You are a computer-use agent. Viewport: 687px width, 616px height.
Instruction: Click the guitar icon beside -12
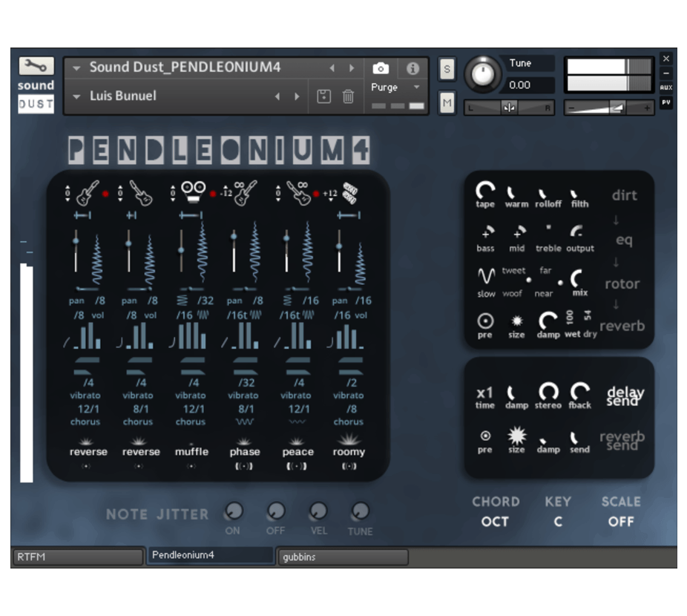[246, 193]
